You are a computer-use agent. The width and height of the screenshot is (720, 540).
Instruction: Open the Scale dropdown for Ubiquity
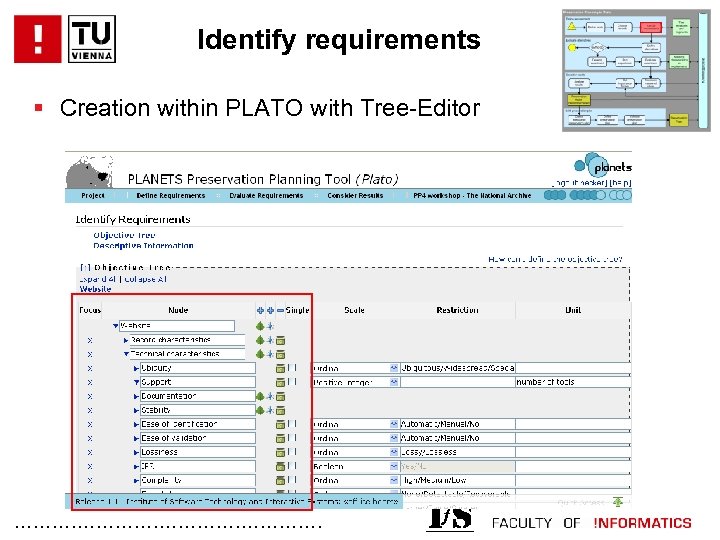(x=394, y=368)
